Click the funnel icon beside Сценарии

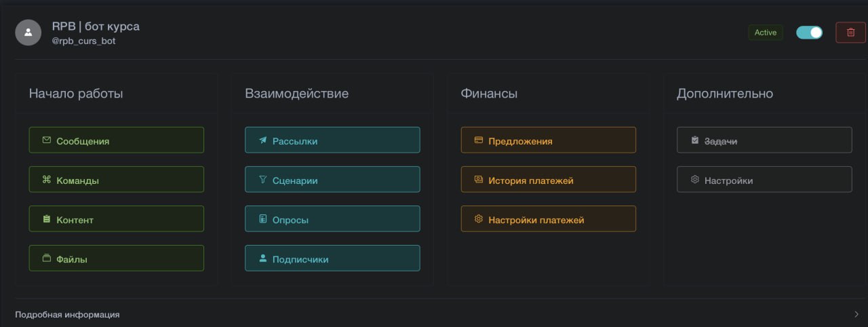pyautogui.click(x=263, y=180)
